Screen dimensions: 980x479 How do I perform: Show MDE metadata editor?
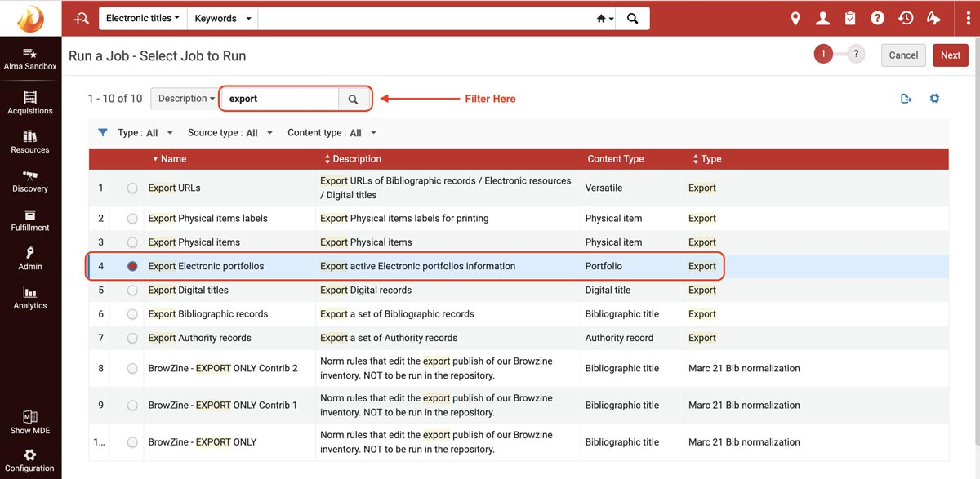(x=30, y=422)
